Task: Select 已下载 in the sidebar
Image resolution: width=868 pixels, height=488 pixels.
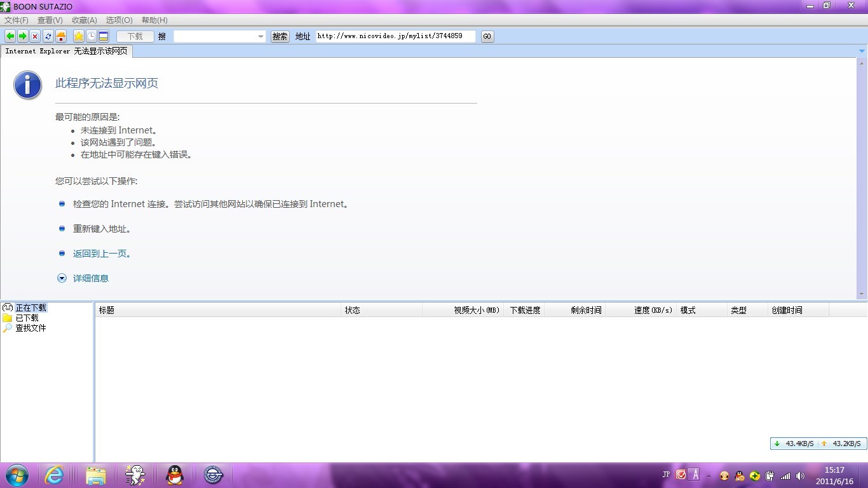Action: [27, 318]
